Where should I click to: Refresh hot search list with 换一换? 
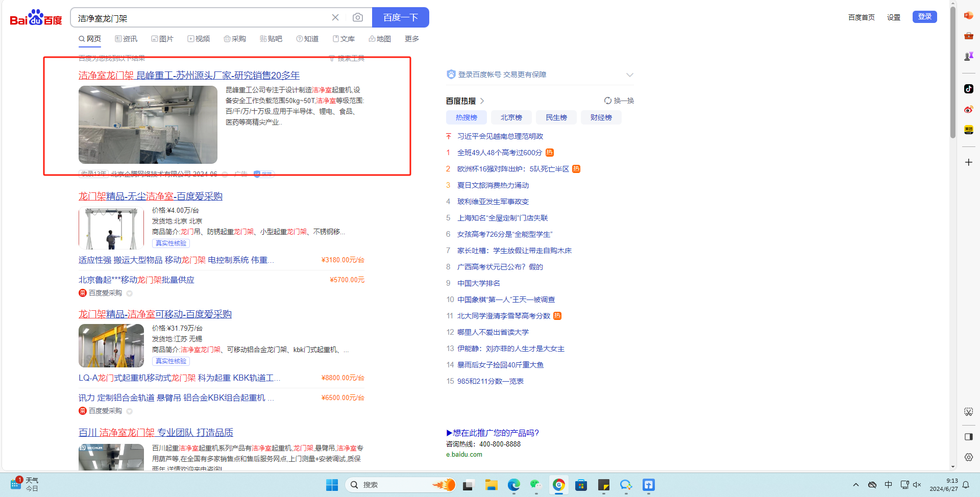tap(619, 101)
